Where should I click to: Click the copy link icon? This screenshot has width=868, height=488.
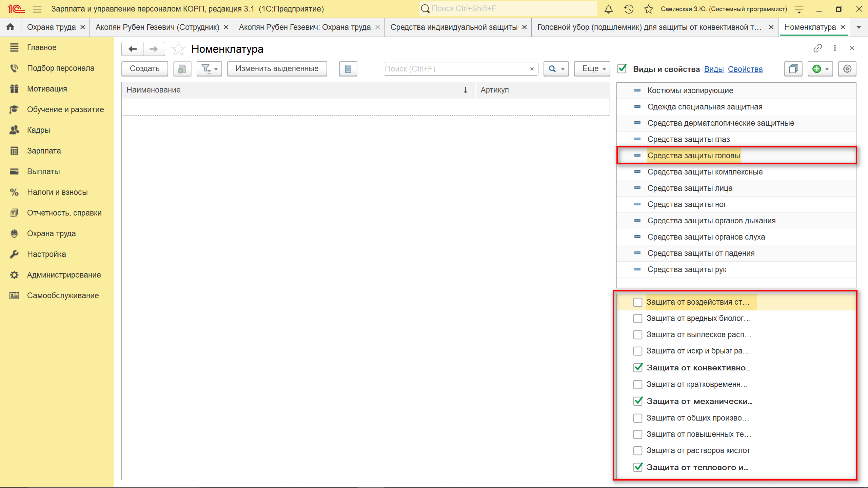pos(817,48)
